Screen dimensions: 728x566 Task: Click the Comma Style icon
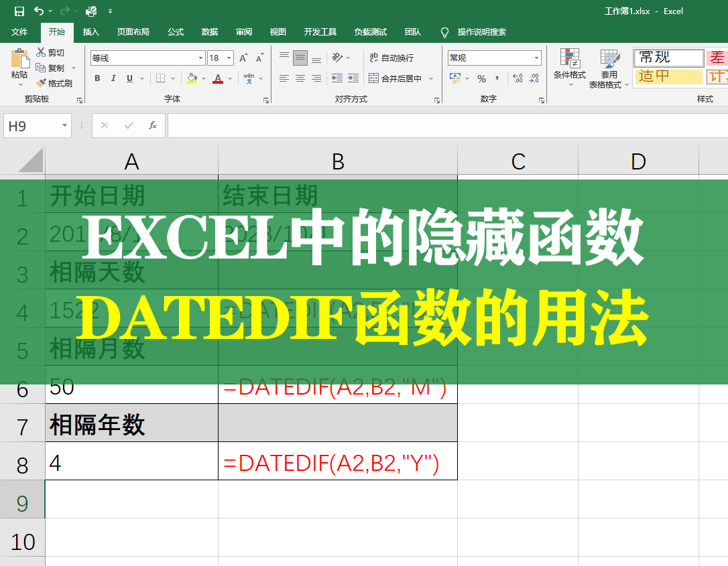tap(497, 78)
